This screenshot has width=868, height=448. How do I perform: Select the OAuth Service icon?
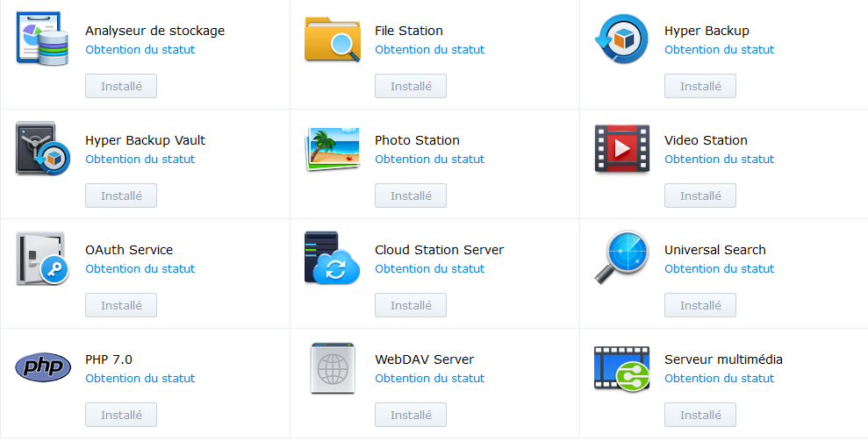(43, 259)
